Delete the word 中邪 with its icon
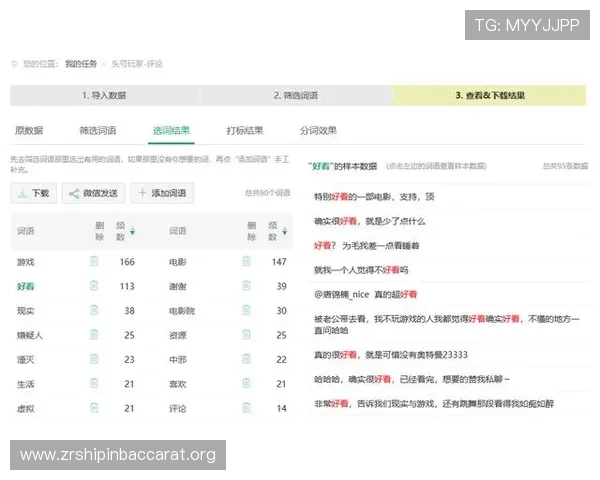The image size is (600, 480). (246, 359)
